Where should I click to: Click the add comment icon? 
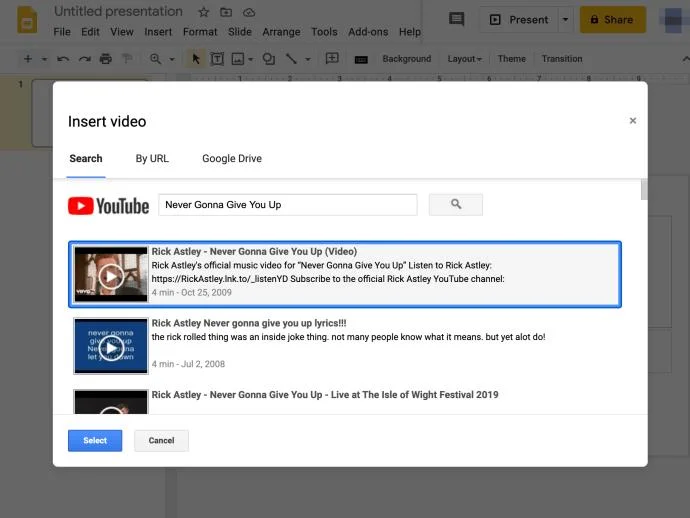(x=332, y=58)
